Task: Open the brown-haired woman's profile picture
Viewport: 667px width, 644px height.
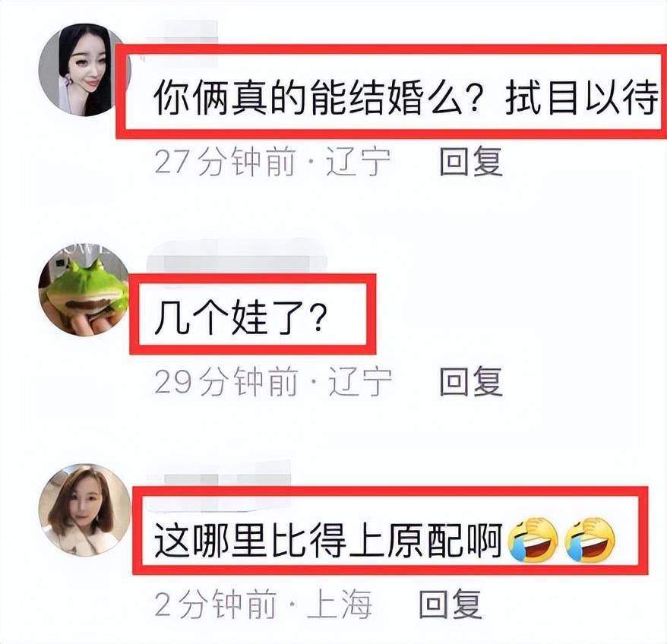Action: click(x=84, y=510)
